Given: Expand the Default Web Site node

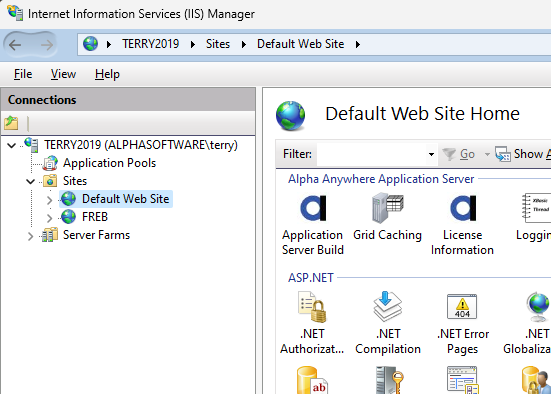Looking at the screenshot, I should [x=49, y=200].
